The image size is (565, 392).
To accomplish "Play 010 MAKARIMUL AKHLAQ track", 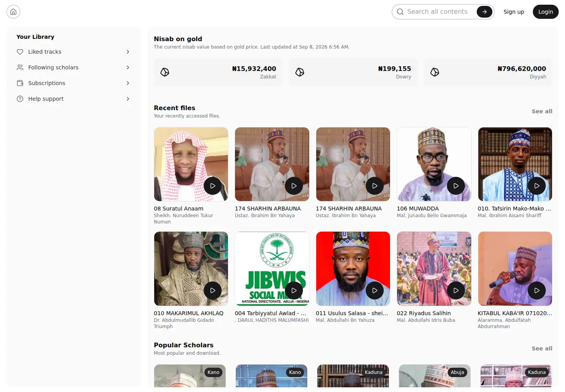I will (213, 290).
